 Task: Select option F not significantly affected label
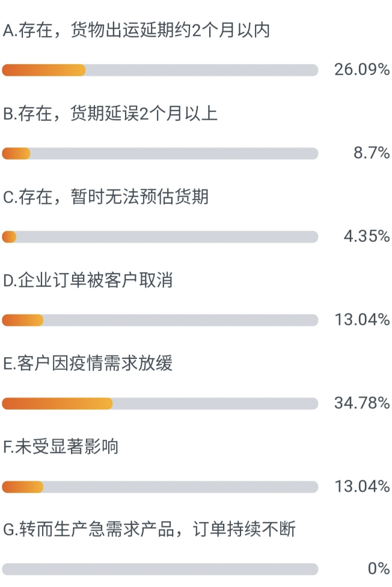(61, 447)
